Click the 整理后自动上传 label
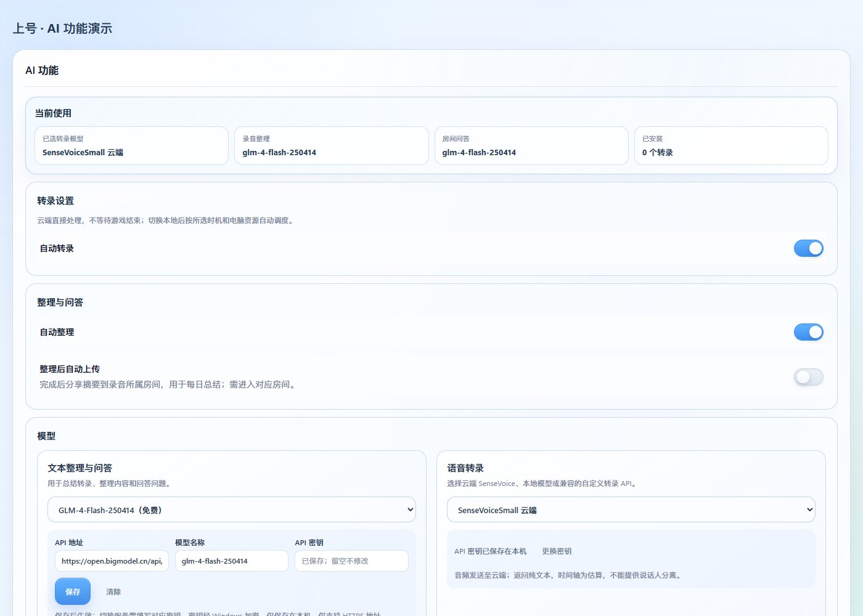This screenshot has width=863, height=616. pos(70,369)
